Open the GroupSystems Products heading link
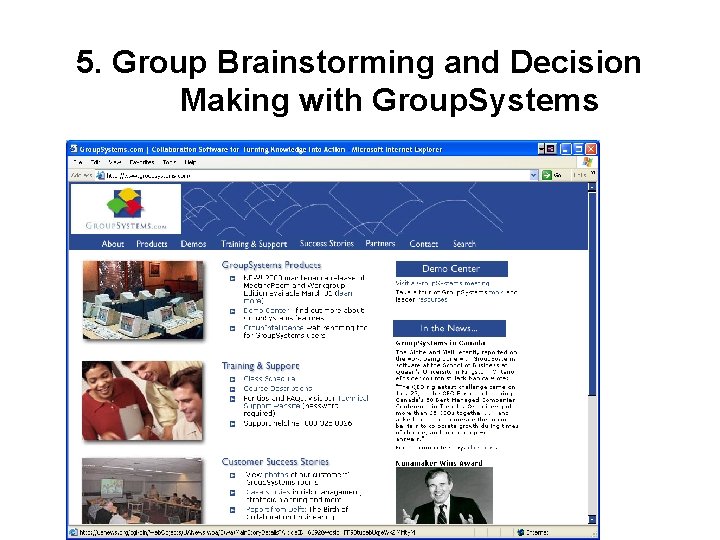Image resolution: width=720 pixels, height=540 pixels. point(271,265)
